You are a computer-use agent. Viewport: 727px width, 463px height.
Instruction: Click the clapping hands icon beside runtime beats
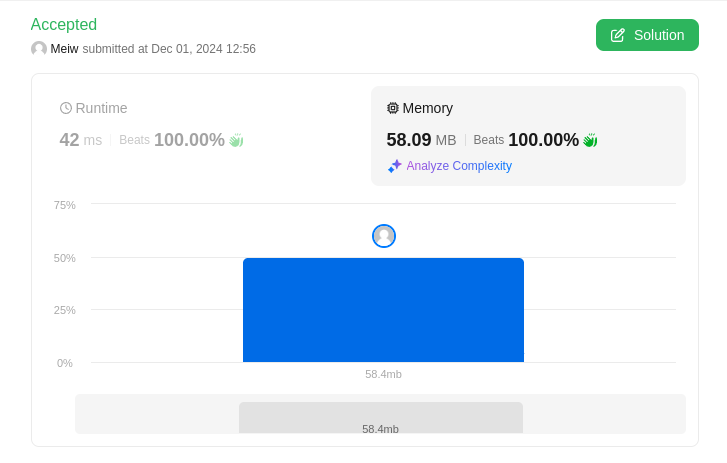click(236, 140)
